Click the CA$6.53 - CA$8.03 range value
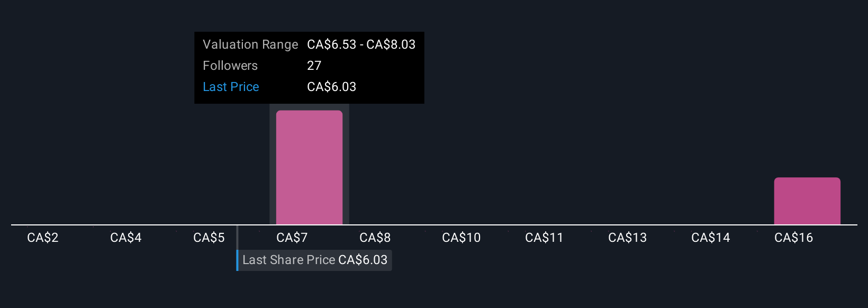 (361, 44)
